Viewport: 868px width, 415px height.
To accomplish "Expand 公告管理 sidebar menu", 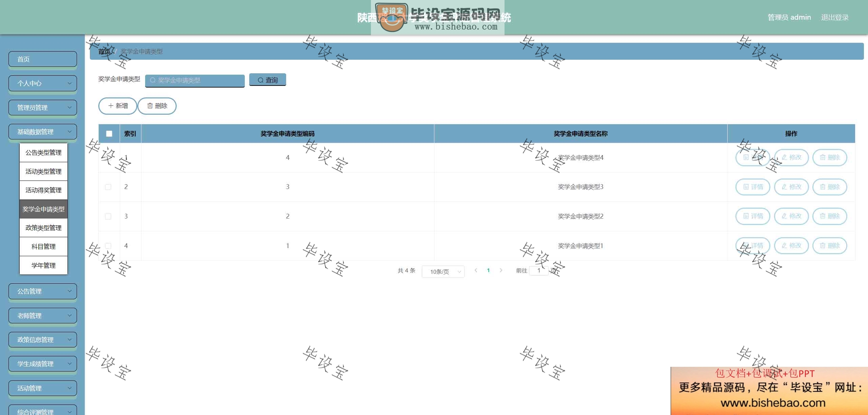I will tap(43, 291).
